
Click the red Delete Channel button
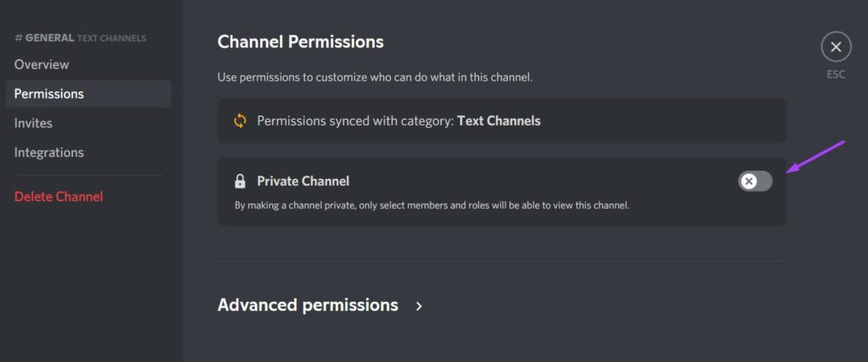click(58, 197)
